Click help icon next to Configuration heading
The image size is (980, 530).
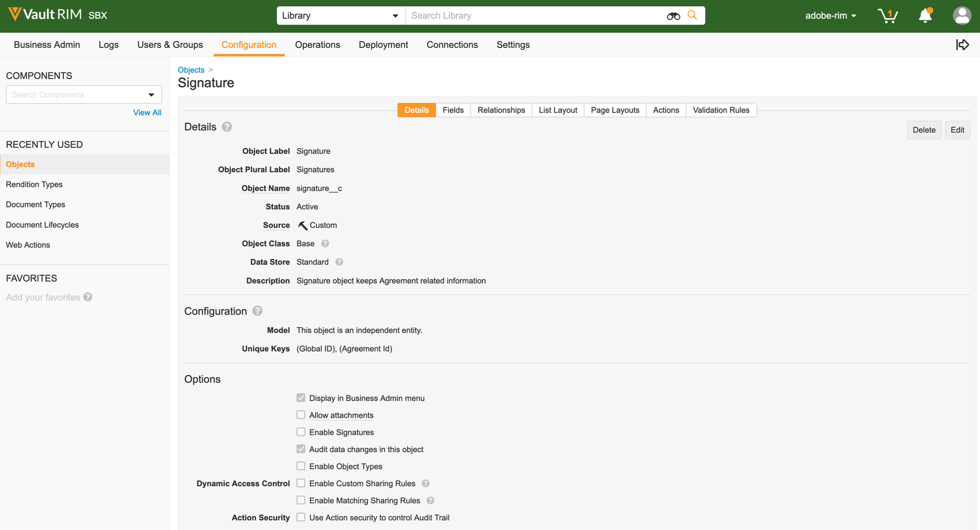coord(257,311)
